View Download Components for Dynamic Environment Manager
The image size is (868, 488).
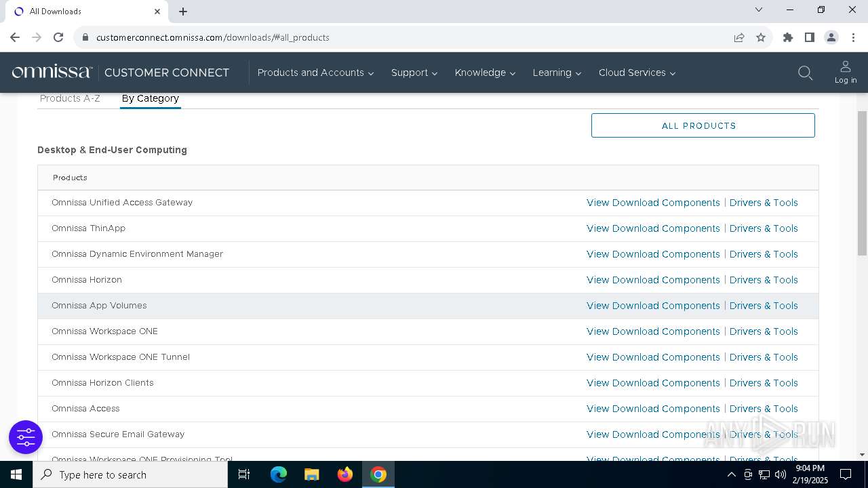653,254
